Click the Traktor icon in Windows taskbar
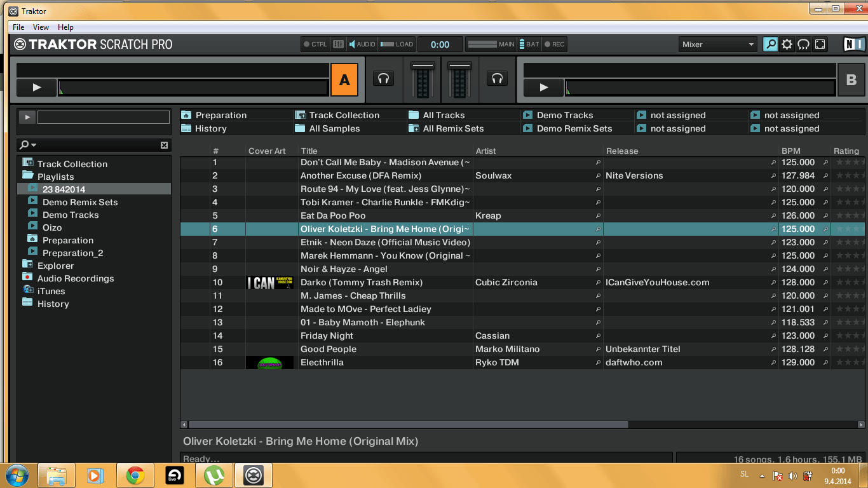Image resolution: width=868 pixels, height=488 pixels. click(254, 475)
